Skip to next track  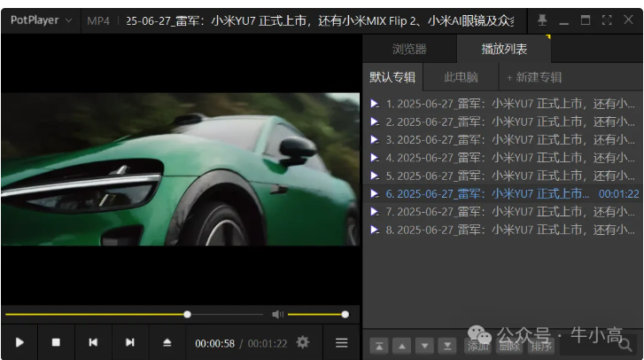click(130, 342)
